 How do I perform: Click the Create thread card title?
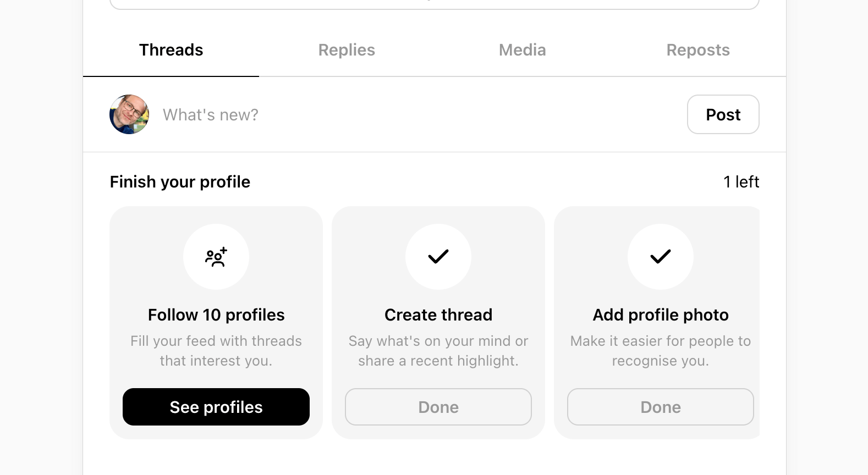(x=438, y=315)
